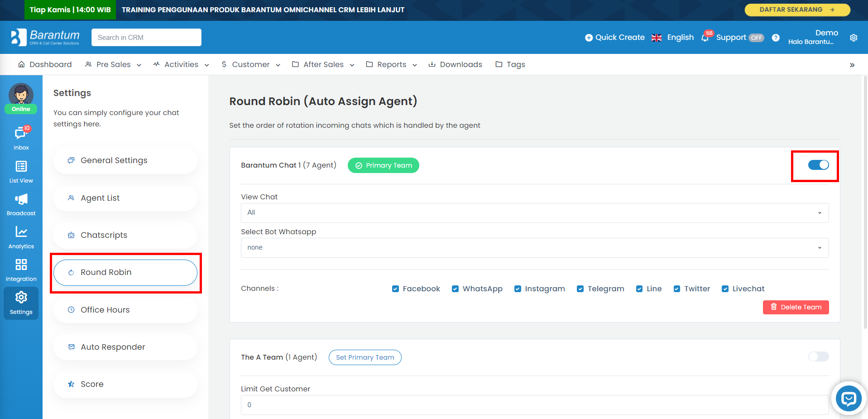Open Analytics chart in sidebar

[x=21, y=237]
